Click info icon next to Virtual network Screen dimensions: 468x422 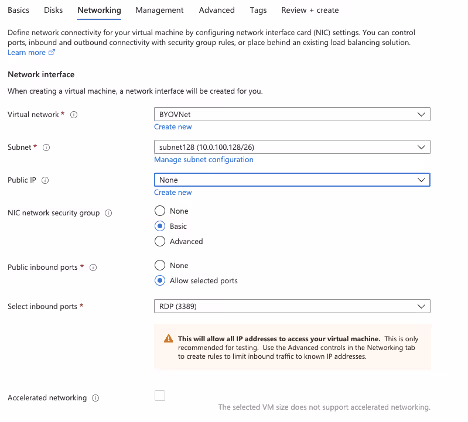pos(74,115)
